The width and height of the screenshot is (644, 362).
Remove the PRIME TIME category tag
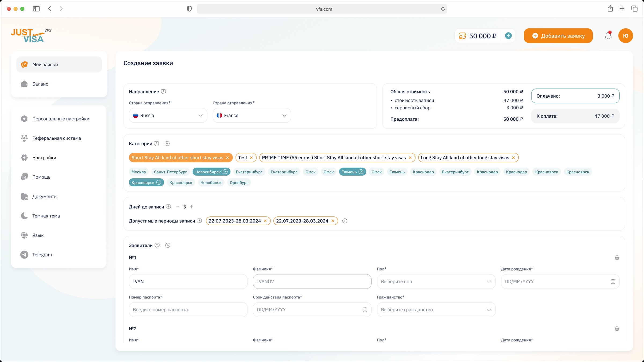point(410,158)
